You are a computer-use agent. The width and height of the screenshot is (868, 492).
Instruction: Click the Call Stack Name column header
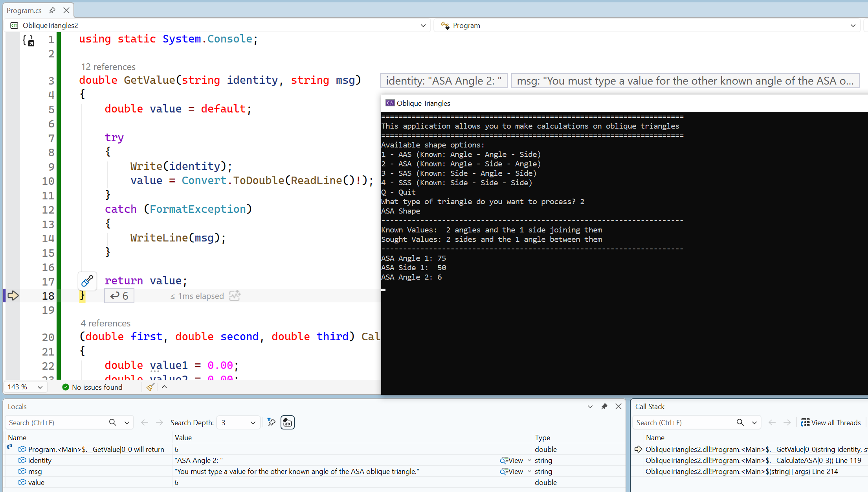coord(655,438)
